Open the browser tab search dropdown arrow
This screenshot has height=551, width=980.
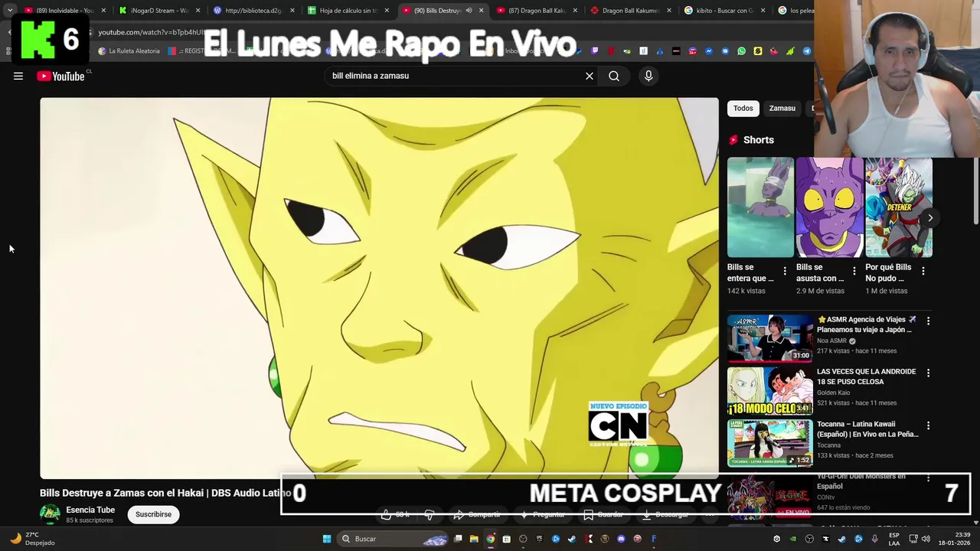[x=9, y=11]
